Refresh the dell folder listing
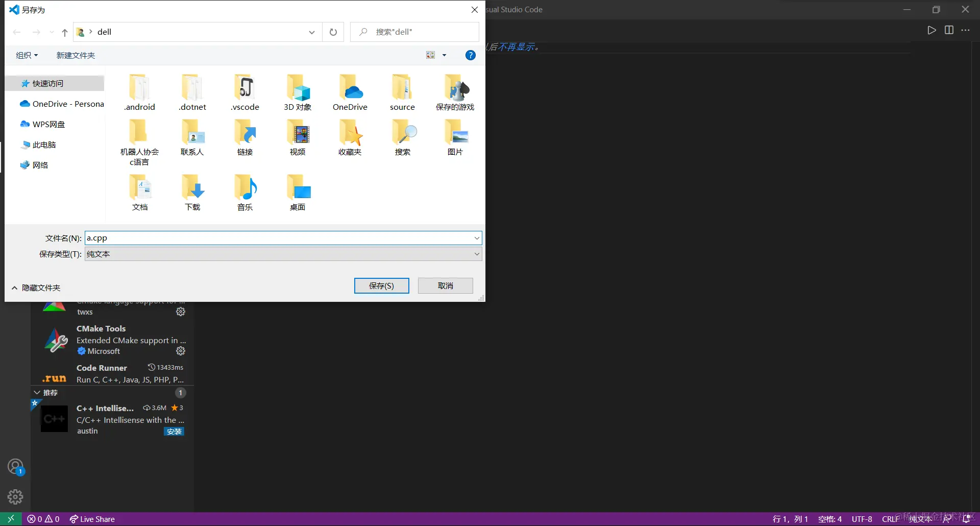The image size is (980, 526). (x=333, y=32)
